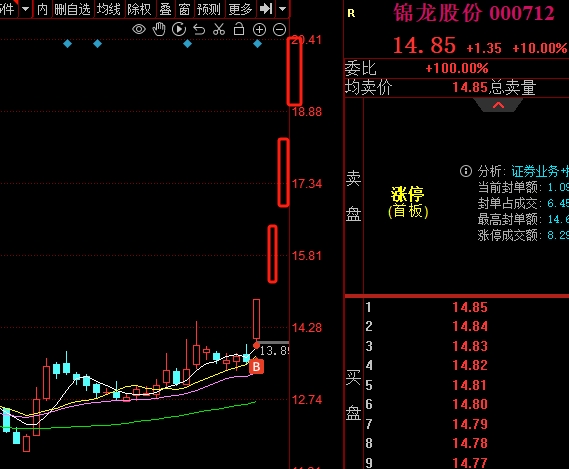Zoom out with the minus circle icon
The height and width of the screenshot is (469, 569).
click(279, 29)
